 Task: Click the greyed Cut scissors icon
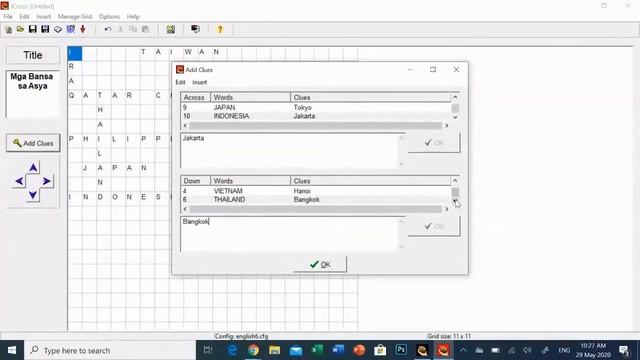point(120,29)
